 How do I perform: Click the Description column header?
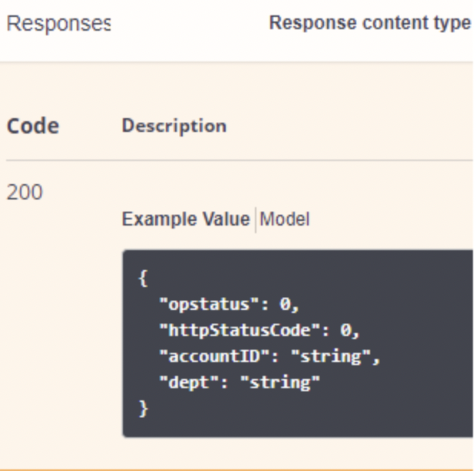pos(174,126)
